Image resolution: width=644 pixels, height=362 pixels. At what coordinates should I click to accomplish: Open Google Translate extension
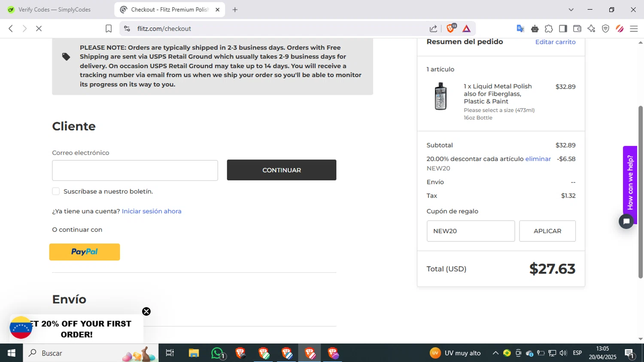click(520, 28)
